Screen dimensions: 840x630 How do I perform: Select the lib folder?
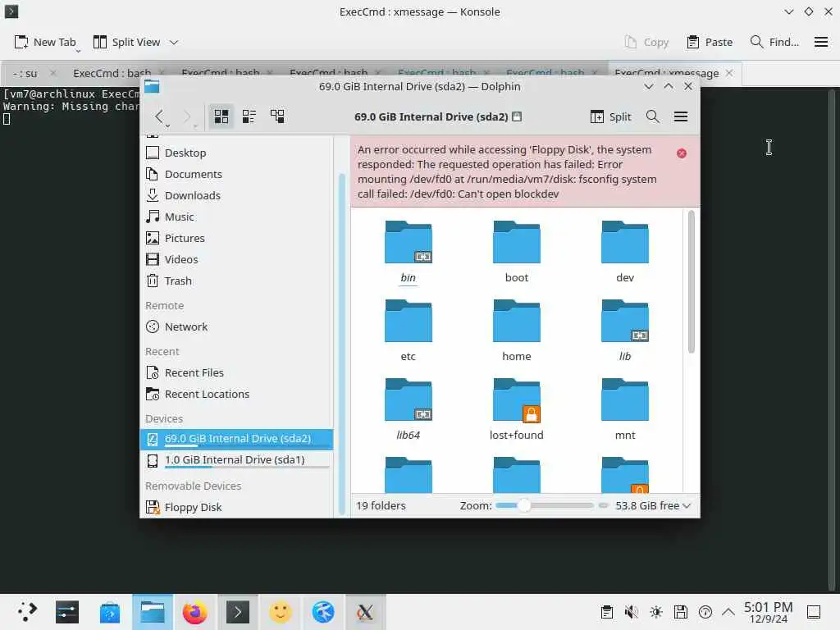coord(624,330)
